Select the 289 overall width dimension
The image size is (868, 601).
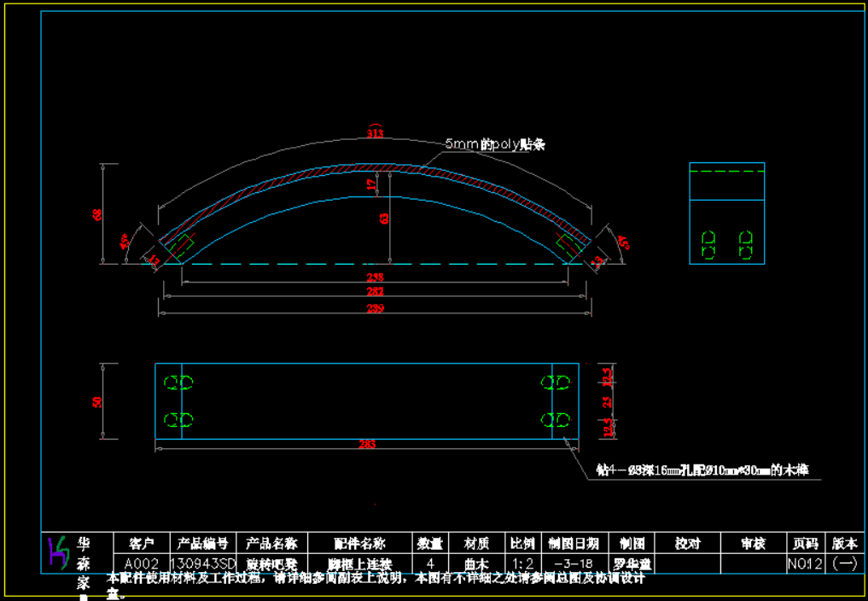pyautogui.click(x=375, y=308)
